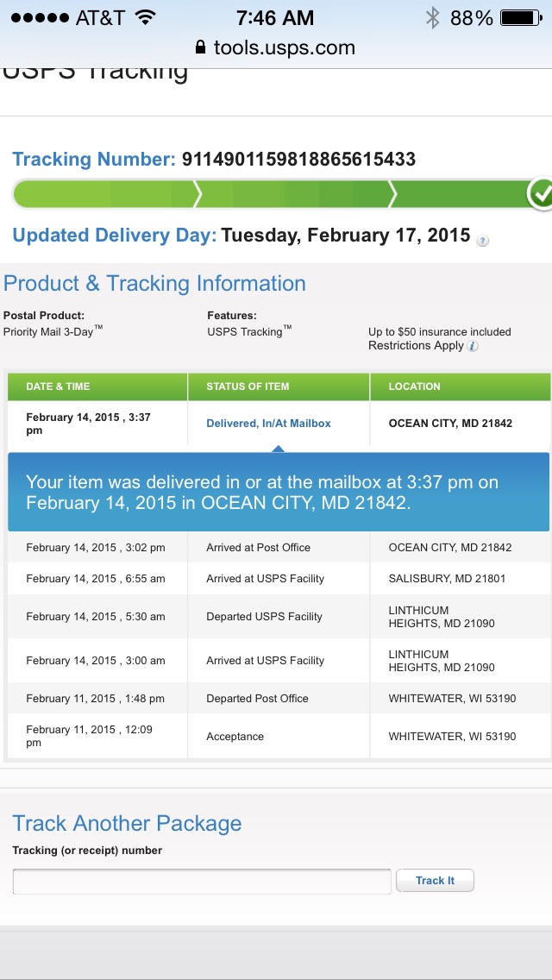Click the Arrived at Post Office row
Image resolution: width=552 pixels, height=980 pixels.
[258, 548]
